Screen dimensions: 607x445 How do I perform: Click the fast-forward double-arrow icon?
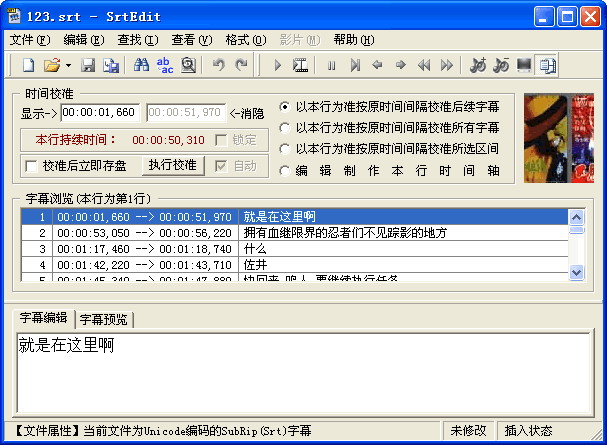pos(447,65)
